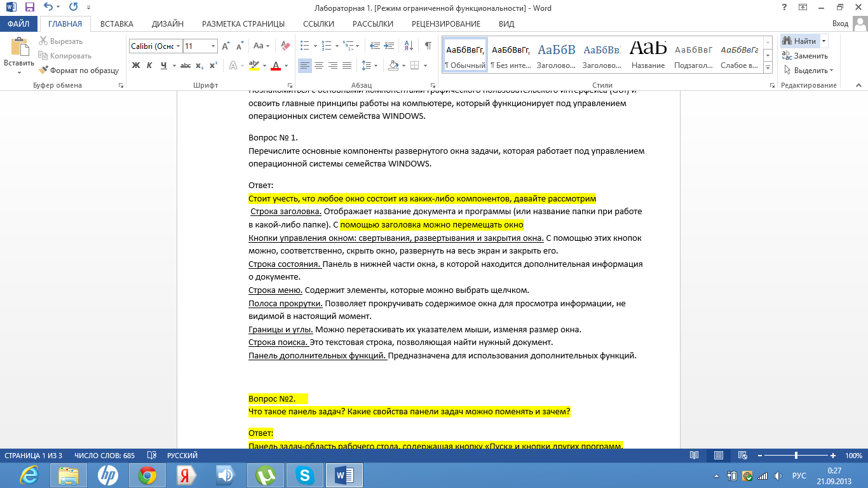The height and width of the screenshot is (488, 868).
Task: Cut selection with Вырезать
Action: pos(60,41)
